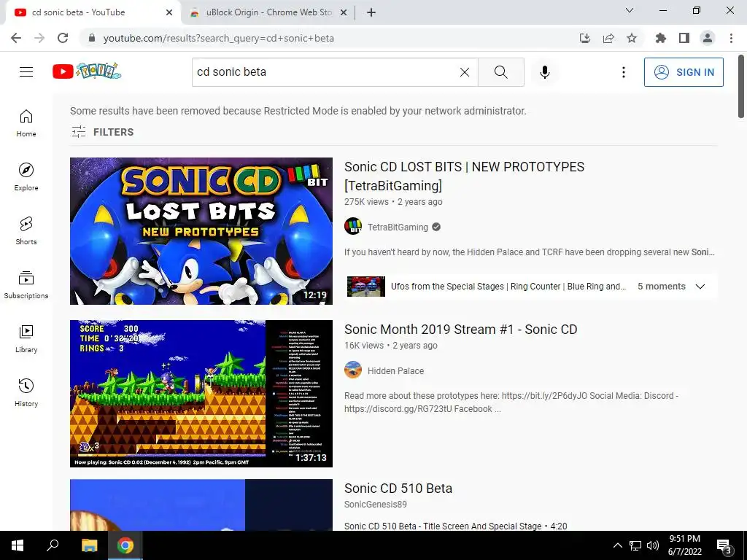
Task: Click the Ufos from Special Stages moment thumbnail
Action: pyautogui.click(x=366, y=286)
